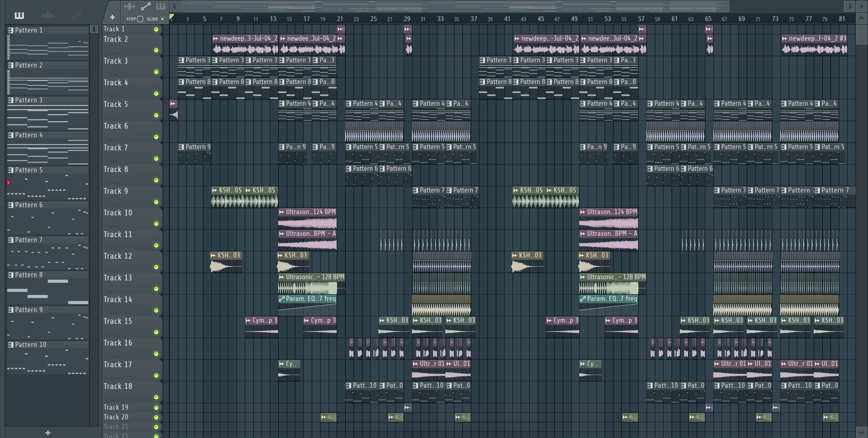Image resolution: width=868 pixels, height=438 pixels.
Task: Select first Patt..10 clip on Track 18
Action: [362, 392]
